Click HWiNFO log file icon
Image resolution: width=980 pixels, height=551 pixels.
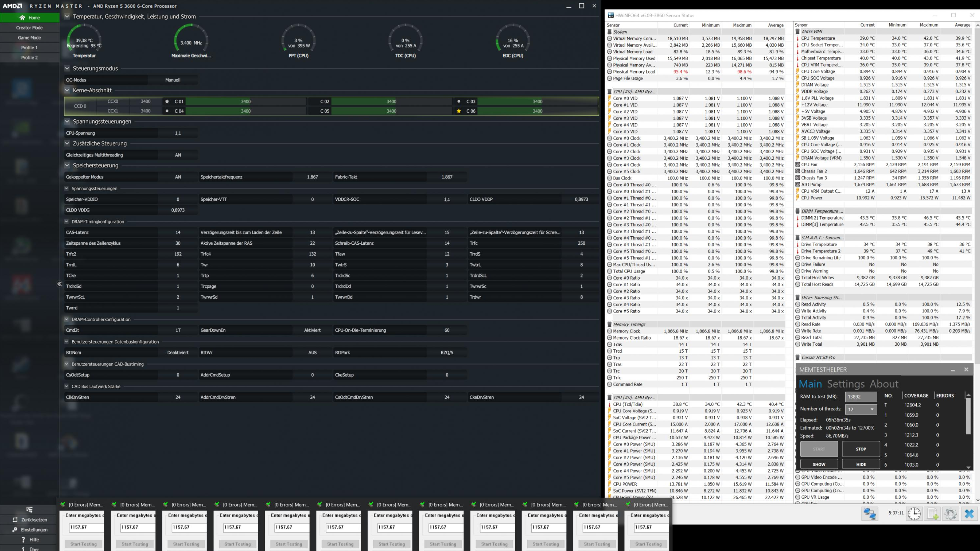[932, 514]
